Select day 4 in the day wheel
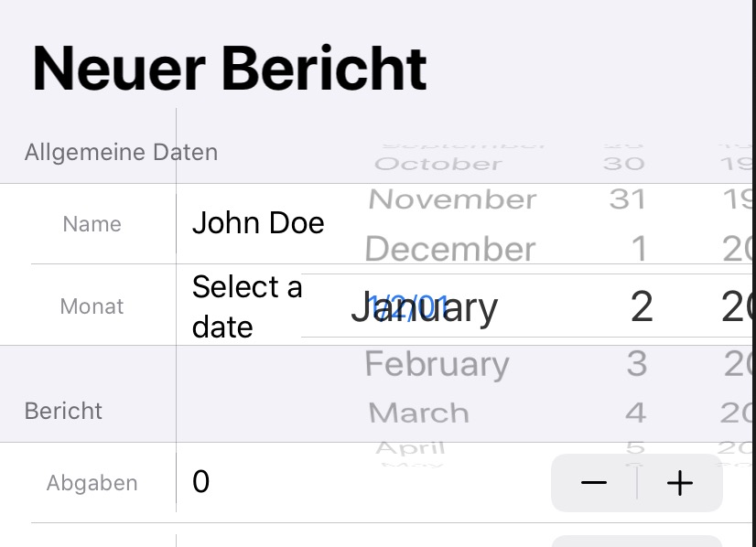Image resolution: width=756 pixels, height=547 pixels. 635,412
